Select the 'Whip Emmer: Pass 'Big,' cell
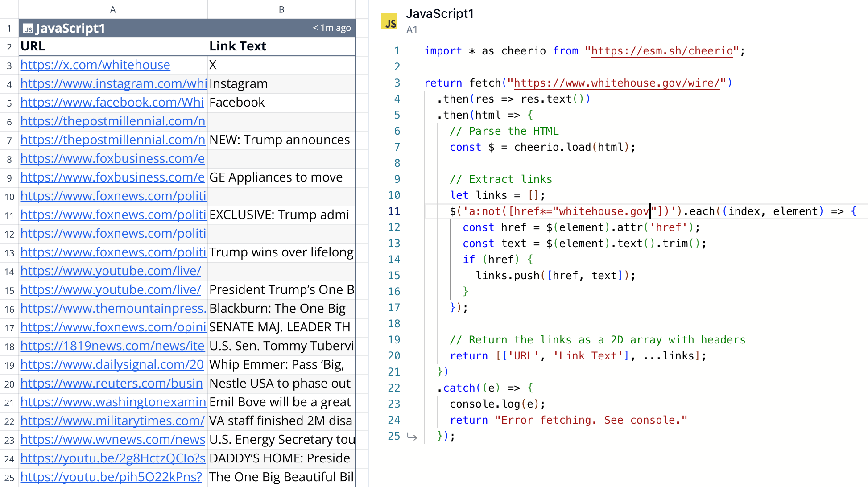 click(281, 365)
